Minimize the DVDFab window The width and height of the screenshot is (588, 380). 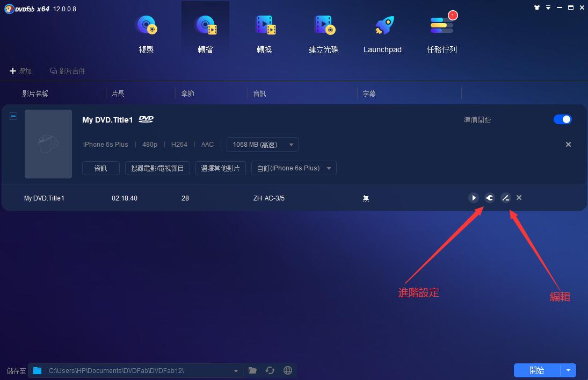[560, 8]
